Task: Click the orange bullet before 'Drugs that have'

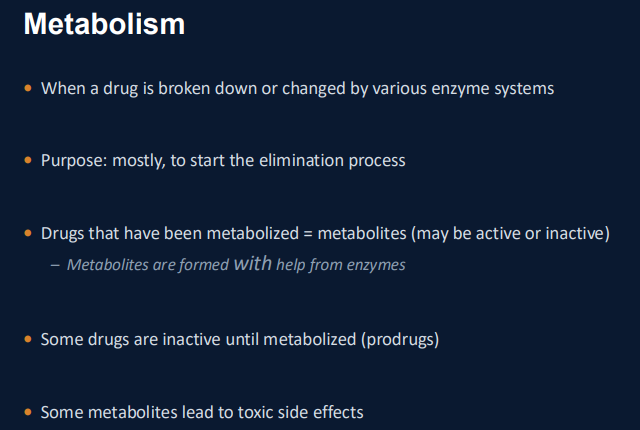Action: coord(28,233)
